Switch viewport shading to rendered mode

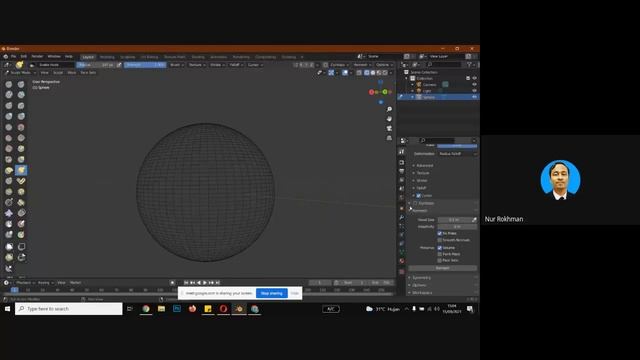click(384, 73)
